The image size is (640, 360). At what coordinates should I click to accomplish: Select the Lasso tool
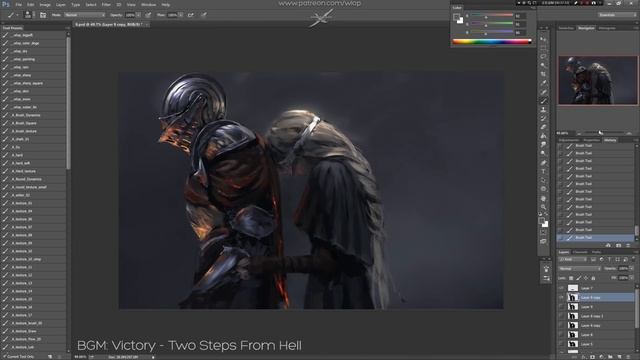(x=543, y=57)
